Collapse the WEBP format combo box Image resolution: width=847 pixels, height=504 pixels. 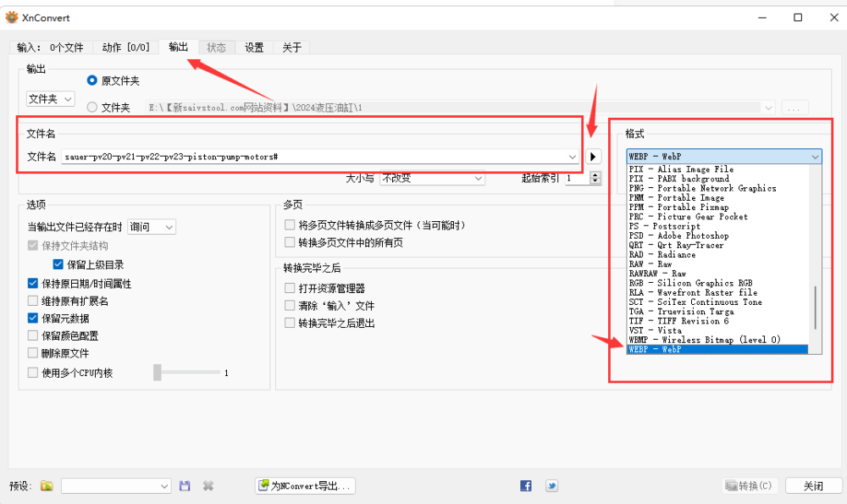coord(724,156)
